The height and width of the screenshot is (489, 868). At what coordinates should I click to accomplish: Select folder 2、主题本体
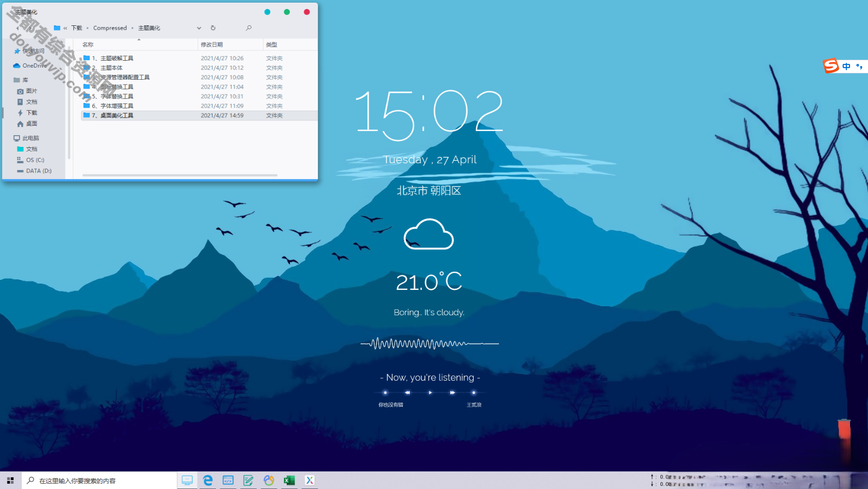coord(107,68)
